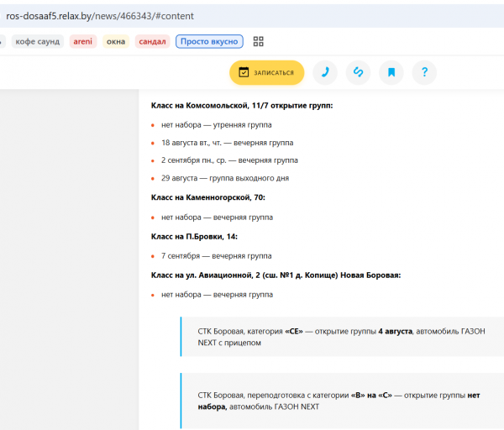The image size is (504, 430).
Task: Click 'нет набора — утренняя группа' line
Action: click(x=217, y=125)
